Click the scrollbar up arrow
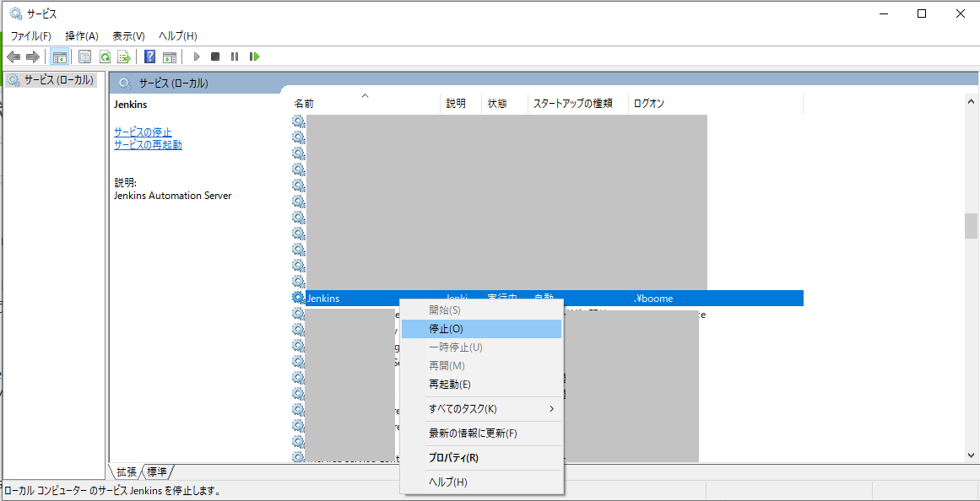Image resolution: width=980 pixels, height=501 pixels. tap(971, 100)
